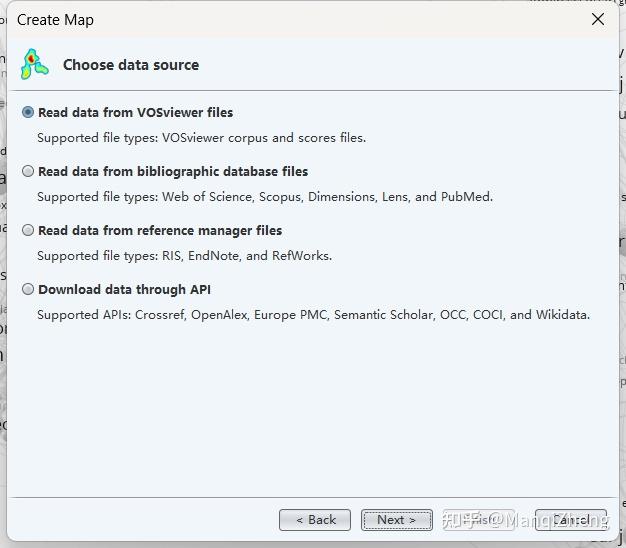Close the Create Map window
626x548 pixels.
598,20
